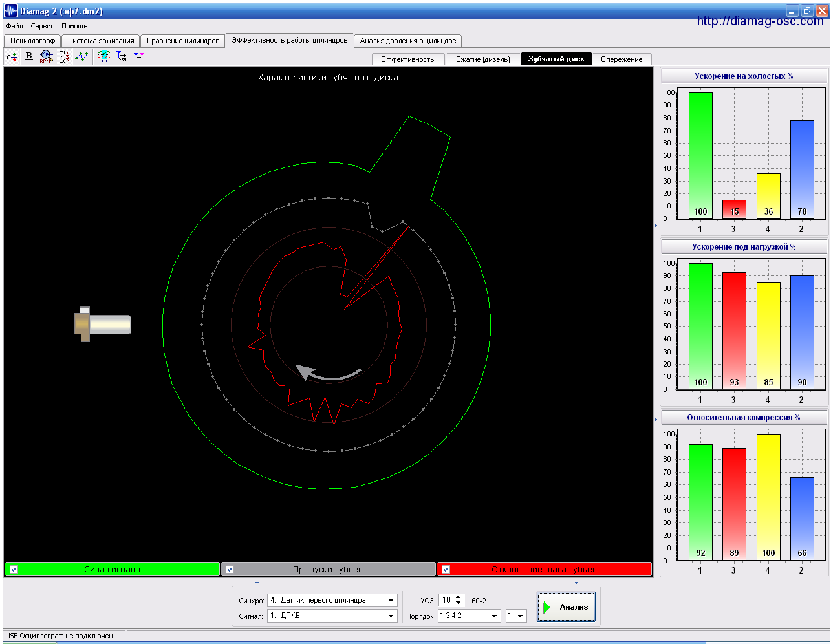Click the 'Ускорение под нагрузкой %' header
Image resolution: width=833 pixels, height=644 pixels.
pyautogui.click(x=744, y=247)
